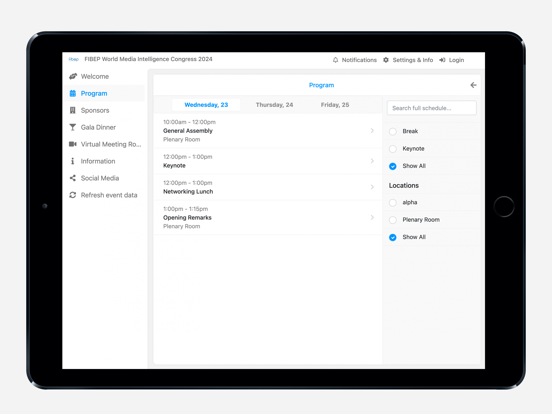Switch to Thursday, 24 tab
Image resolution: width=552 pixels, height=414 pixels.
pyautogui.click(x=274, y=105)
